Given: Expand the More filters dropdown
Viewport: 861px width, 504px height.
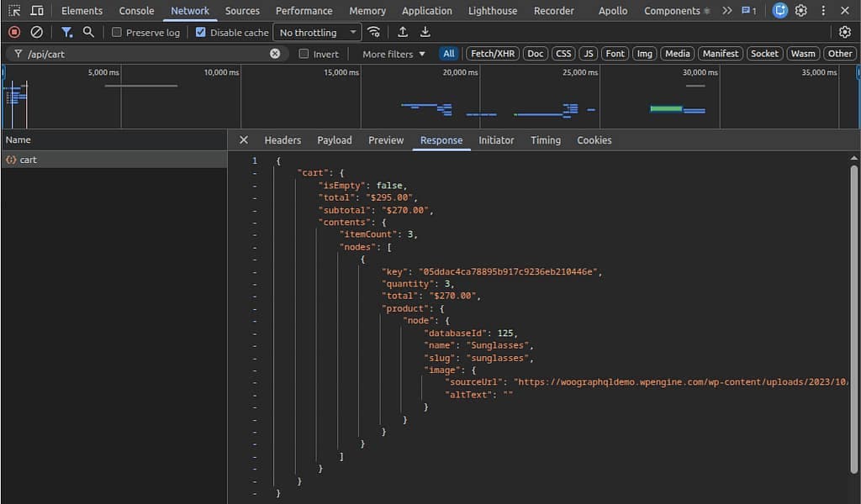Looking at the screenshot, I should (394, 54).
